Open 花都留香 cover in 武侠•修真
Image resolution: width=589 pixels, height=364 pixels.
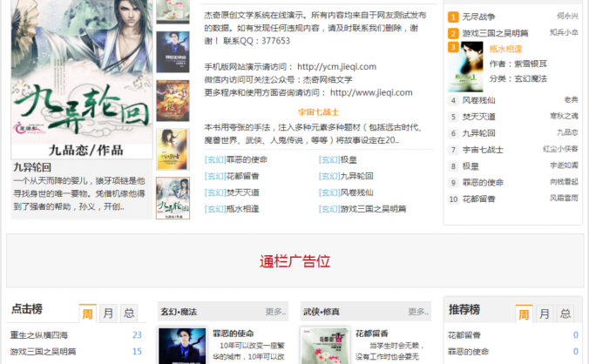point(325,346)
